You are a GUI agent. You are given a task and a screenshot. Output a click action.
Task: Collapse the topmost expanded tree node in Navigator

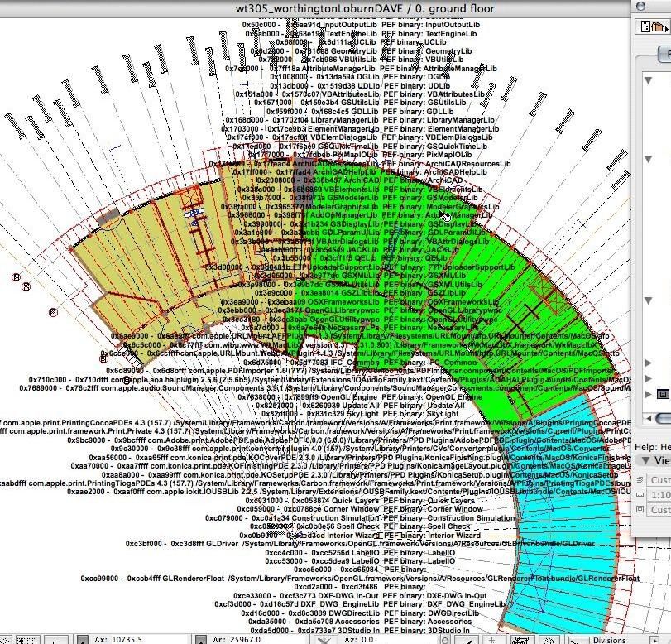[649, 80]
